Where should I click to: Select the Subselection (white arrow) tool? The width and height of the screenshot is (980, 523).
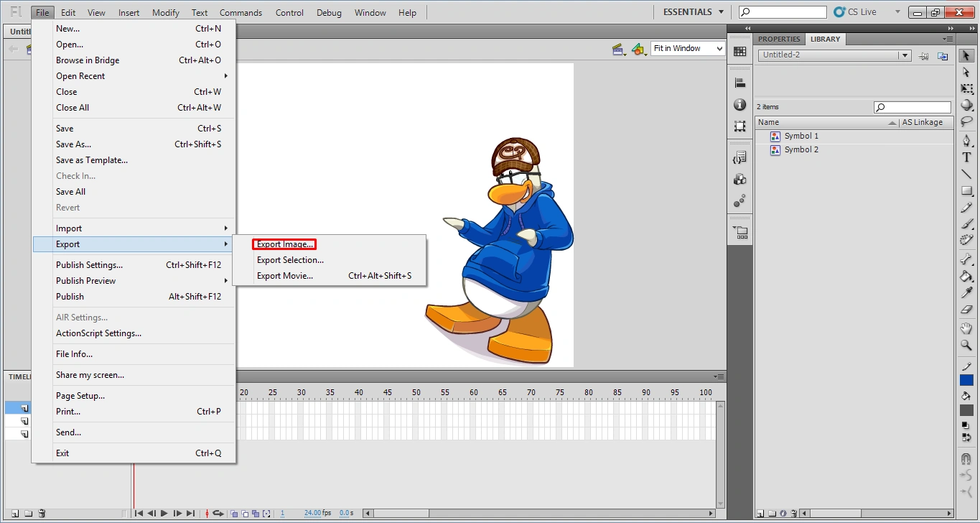tap(966, 72)
